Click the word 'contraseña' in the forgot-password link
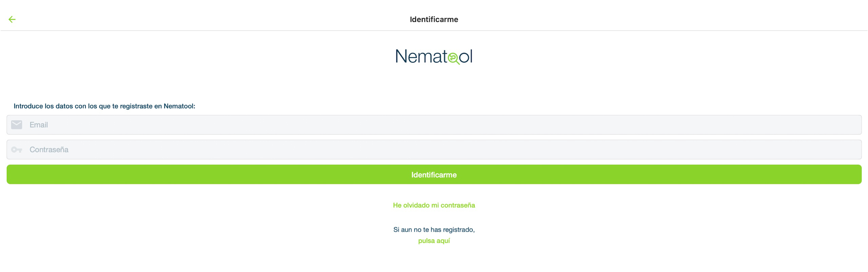Screen dimensions: 868x272 tap(458, 205)
